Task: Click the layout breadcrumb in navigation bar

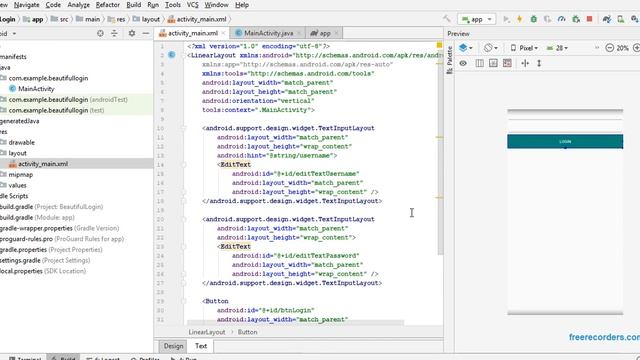Action: point(147,19)
